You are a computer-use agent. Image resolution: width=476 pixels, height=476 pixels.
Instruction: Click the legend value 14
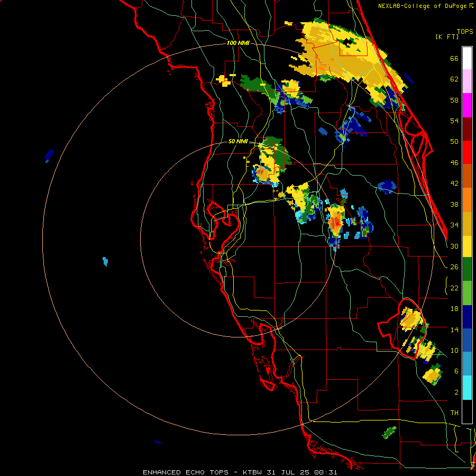point(454,329)
